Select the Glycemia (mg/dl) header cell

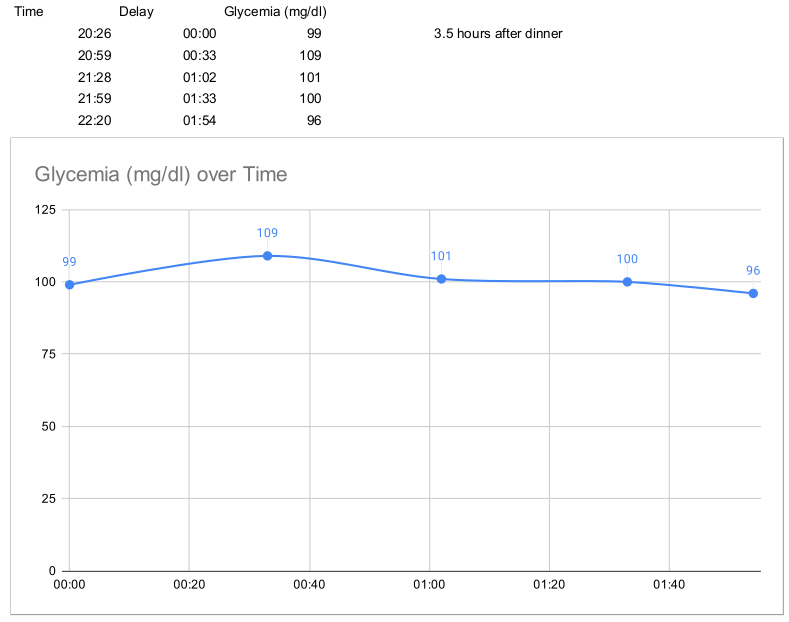coord(275,12)
